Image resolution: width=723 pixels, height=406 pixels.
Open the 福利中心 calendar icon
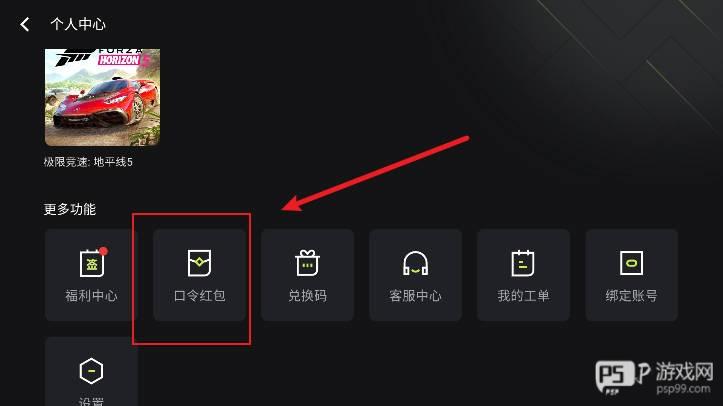pos(91,263)
